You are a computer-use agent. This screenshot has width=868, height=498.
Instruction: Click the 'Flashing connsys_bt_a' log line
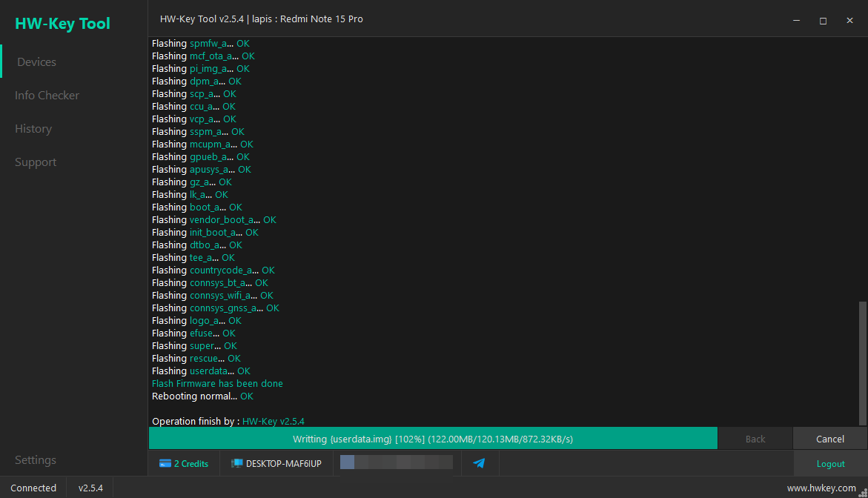[x=210, y=283]
